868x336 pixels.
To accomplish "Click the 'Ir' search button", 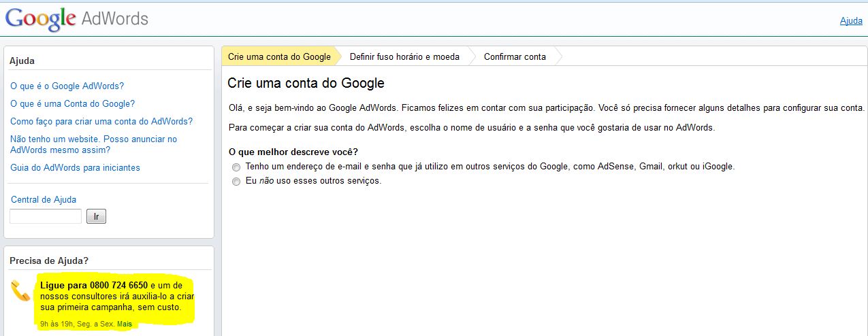I will [96, 216].
